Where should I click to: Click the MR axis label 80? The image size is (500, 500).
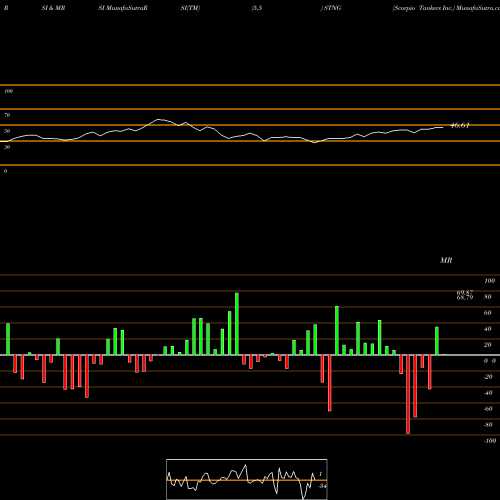point(488,297)
